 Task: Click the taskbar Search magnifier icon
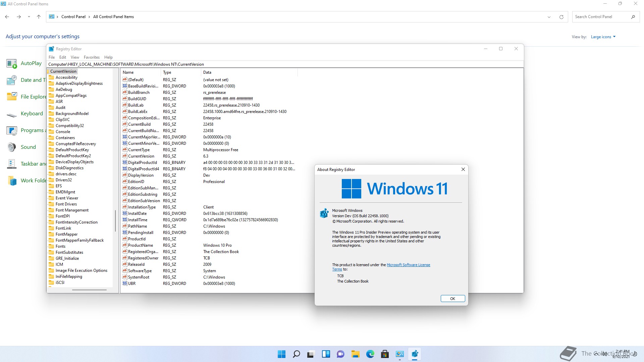click(296, 354)
